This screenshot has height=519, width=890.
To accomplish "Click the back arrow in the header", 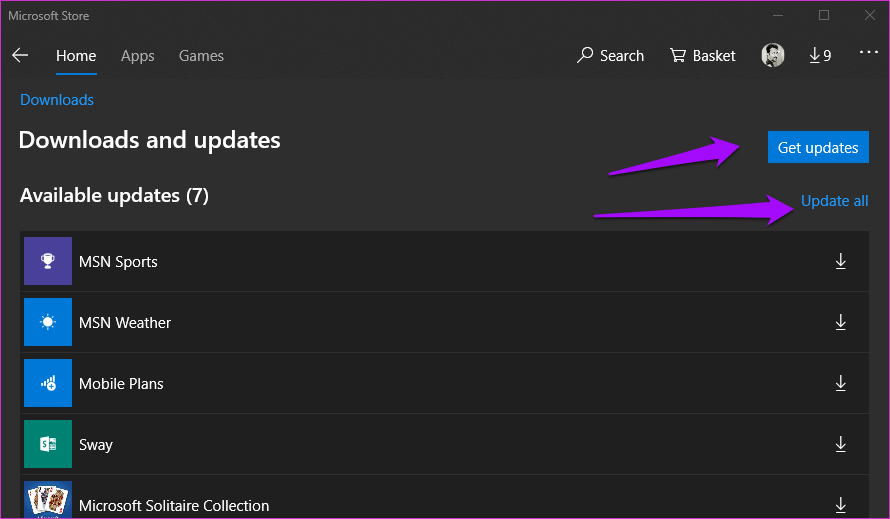I will (20, 56).
